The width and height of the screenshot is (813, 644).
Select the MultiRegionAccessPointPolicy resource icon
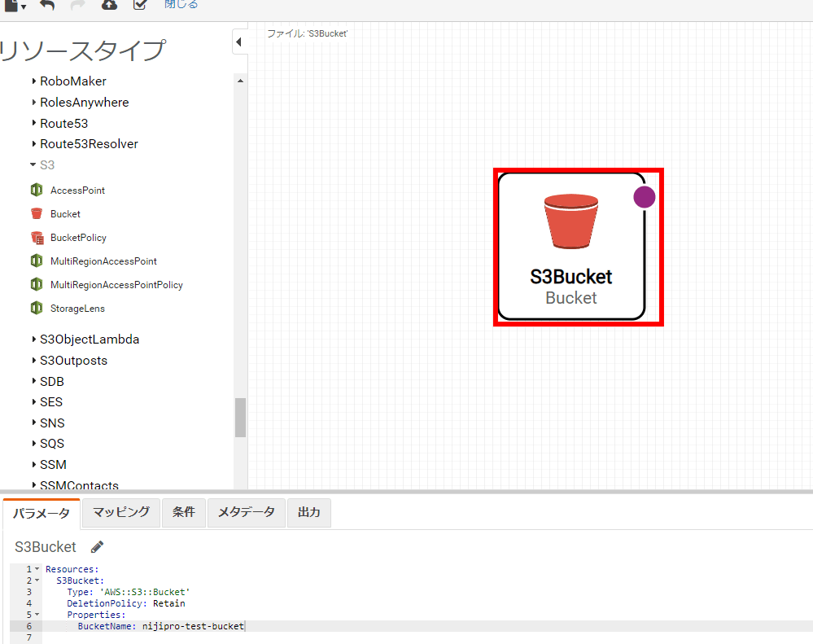[37, 284]
